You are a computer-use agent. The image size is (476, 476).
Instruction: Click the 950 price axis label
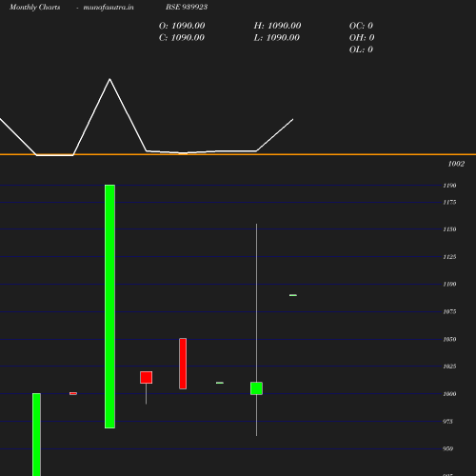[x=447, y=448]
